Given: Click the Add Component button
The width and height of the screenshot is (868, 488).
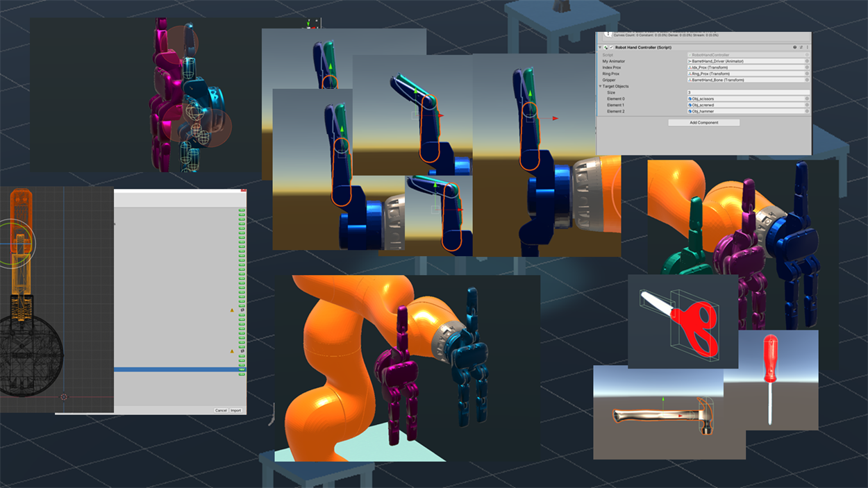Looking at the screenshot, I should [x=704, y=123].
